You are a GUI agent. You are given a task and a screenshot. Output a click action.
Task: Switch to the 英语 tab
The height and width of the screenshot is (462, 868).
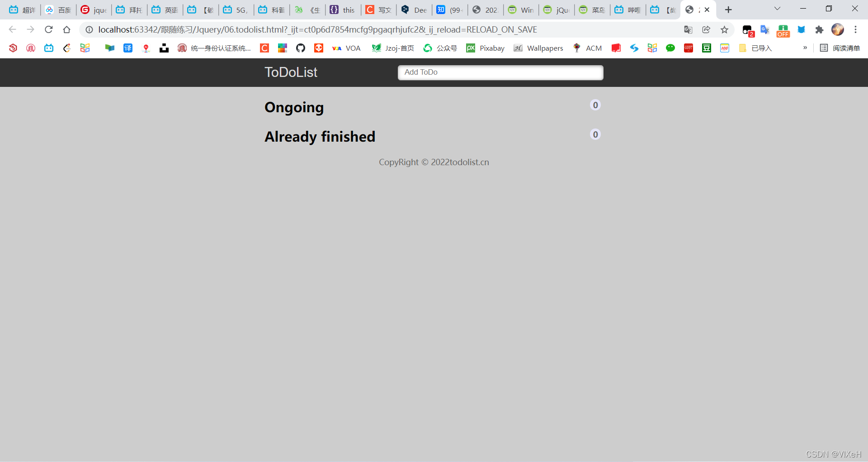[165, 10]
